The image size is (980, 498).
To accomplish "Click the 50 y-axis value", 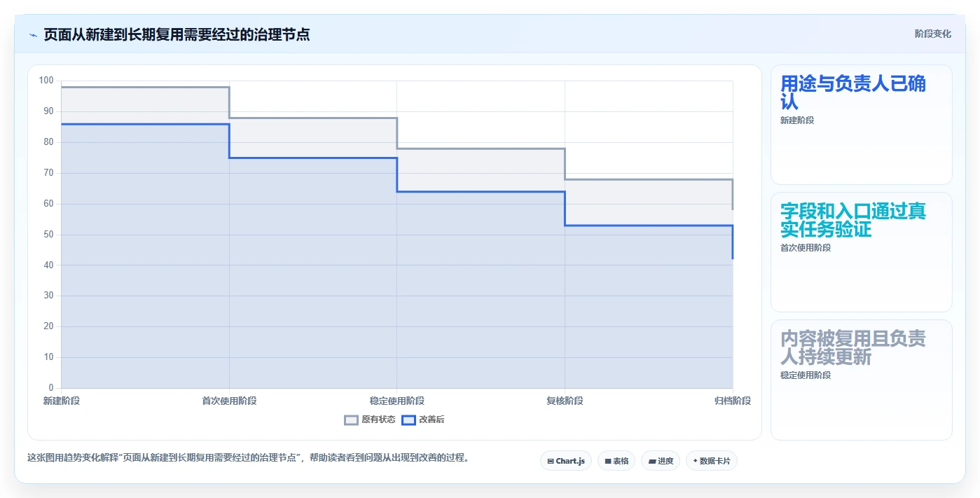I will [48, 235].
